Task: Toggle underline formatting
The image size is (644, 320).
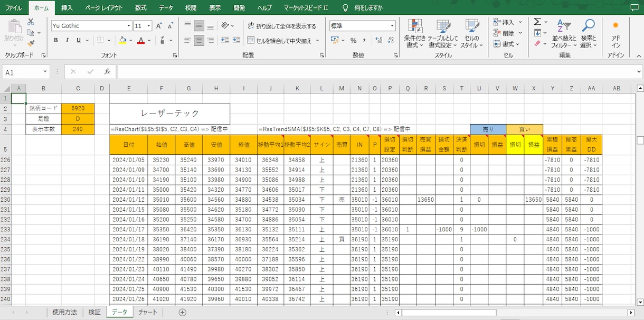Action: pyautogui.click(x=79, y=40)
